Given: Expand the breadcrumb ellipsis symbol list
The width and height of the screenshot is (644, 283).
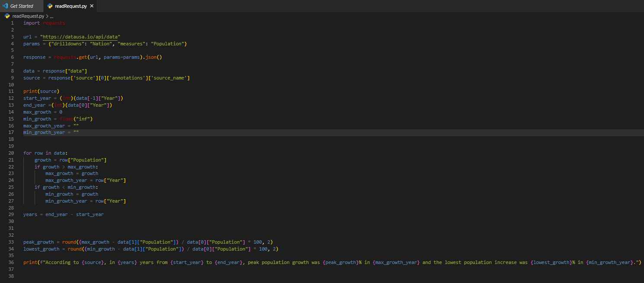Looking at the screenshot, I should [51, 16].
